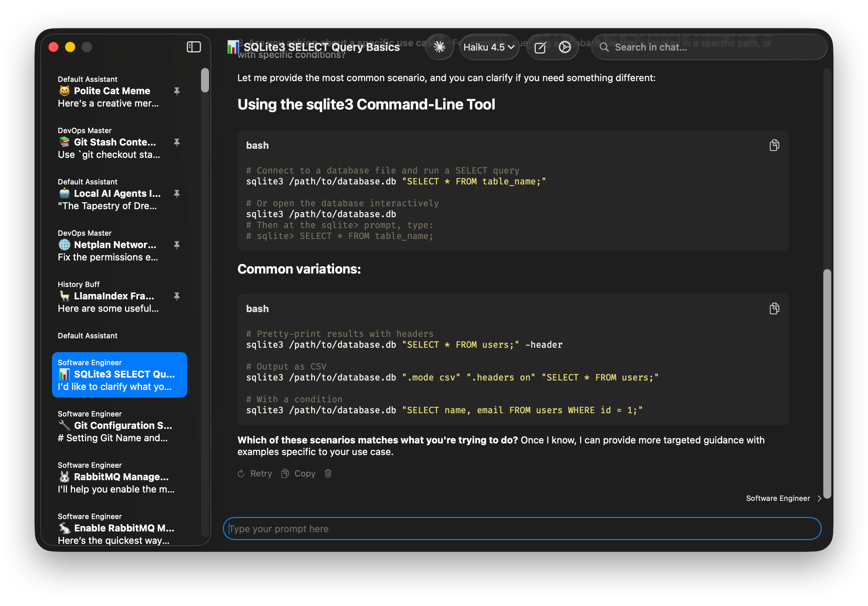Click the pin icon on the LlamaIndex chat
Image resolution: width=868 pixels, height=606 pixels.
coord(177,296)
